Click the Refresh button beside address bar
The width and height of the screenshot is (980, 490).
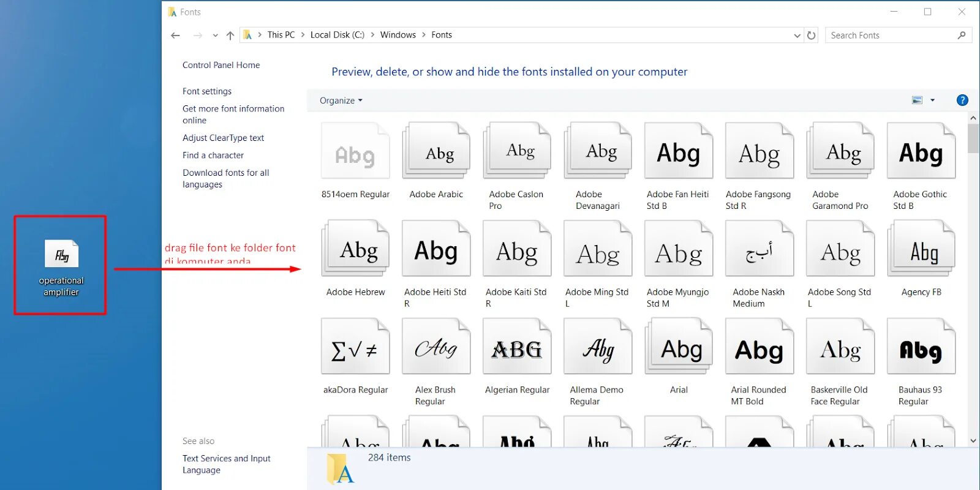tap(812, 35)
